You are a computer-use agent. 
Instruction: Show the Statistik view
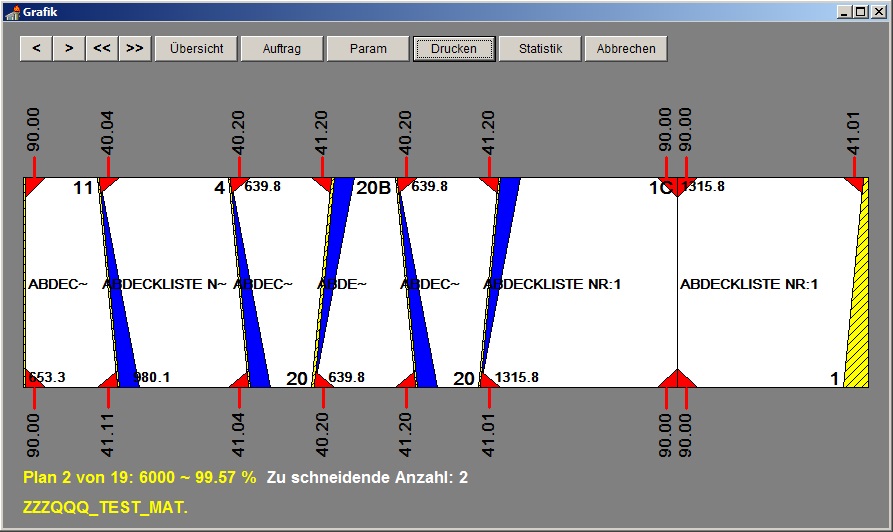(x=540, y=49)
